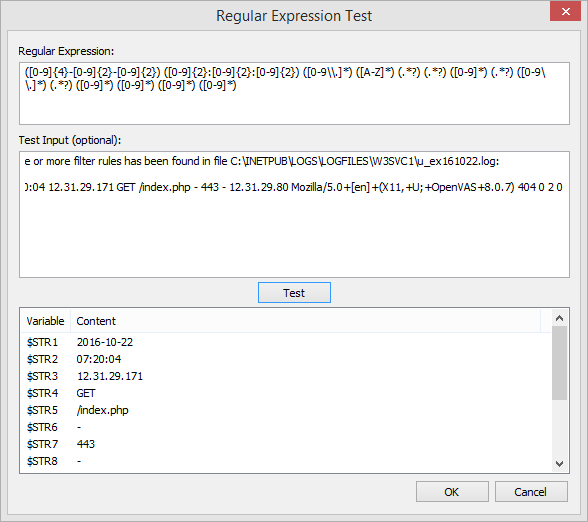Click the results list scroll down arrow
The height and width of the screenshot is (522, 588).
559,464
